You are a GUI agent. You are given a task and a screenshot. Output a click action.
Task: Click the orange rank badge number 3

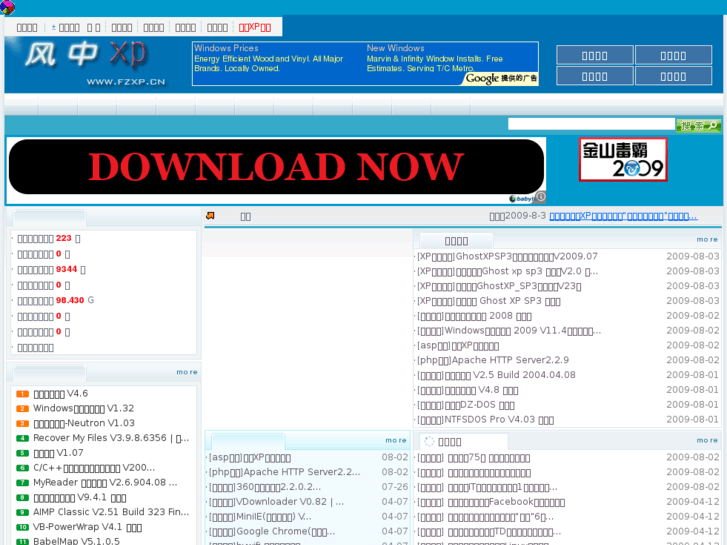[22, 423]
